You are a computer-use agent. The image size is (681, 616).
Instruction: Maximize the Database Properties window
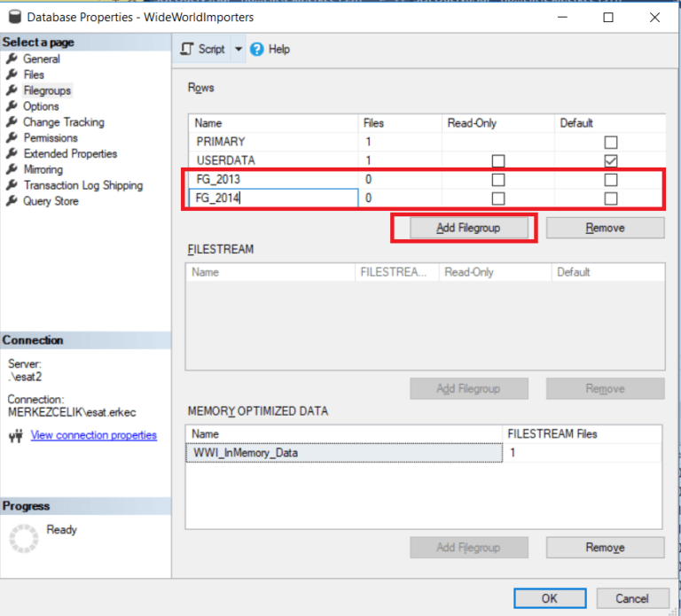pyautogui.click(x=608, y=18)
